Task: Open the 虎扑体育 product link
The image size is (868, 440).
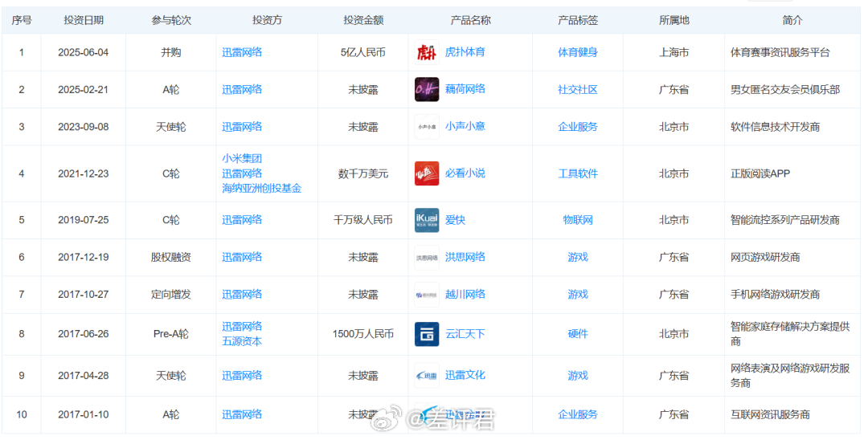Action: (x=465, y=52)
